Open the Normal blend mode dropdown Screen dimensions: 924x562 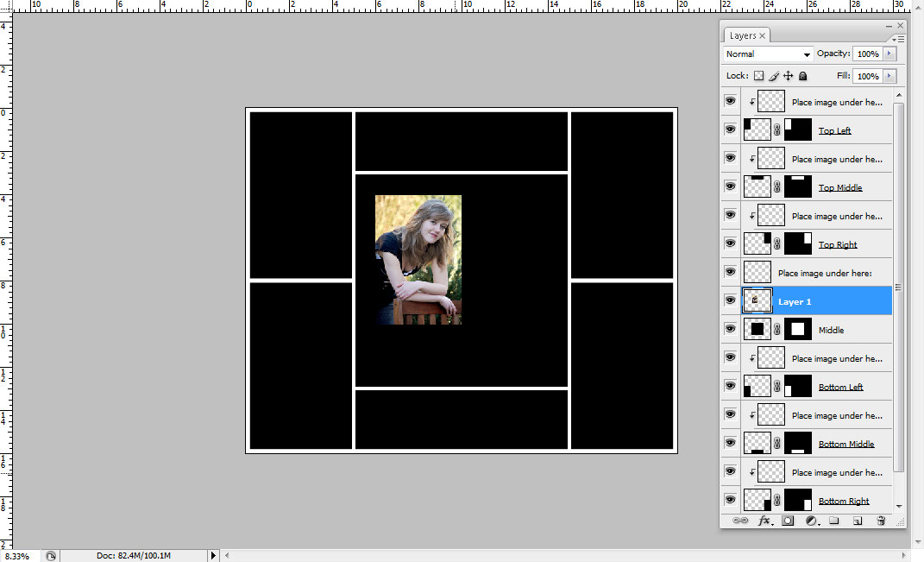[769, 54]
